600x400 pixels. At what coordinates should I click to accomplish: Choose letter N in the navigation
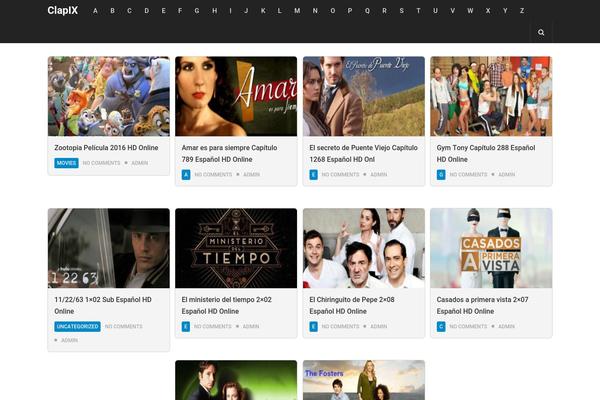pyautogui.click(x=315, y=11)
